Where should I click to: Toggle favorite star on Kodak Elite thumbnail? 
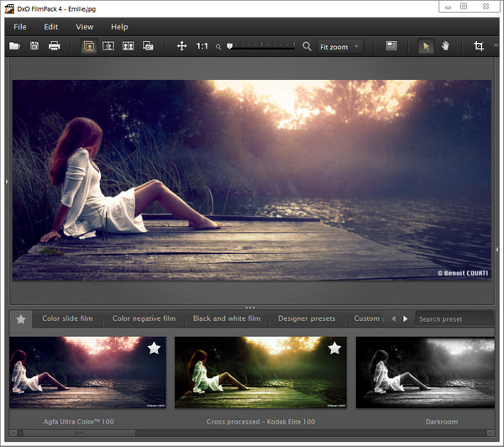point(334,349)
